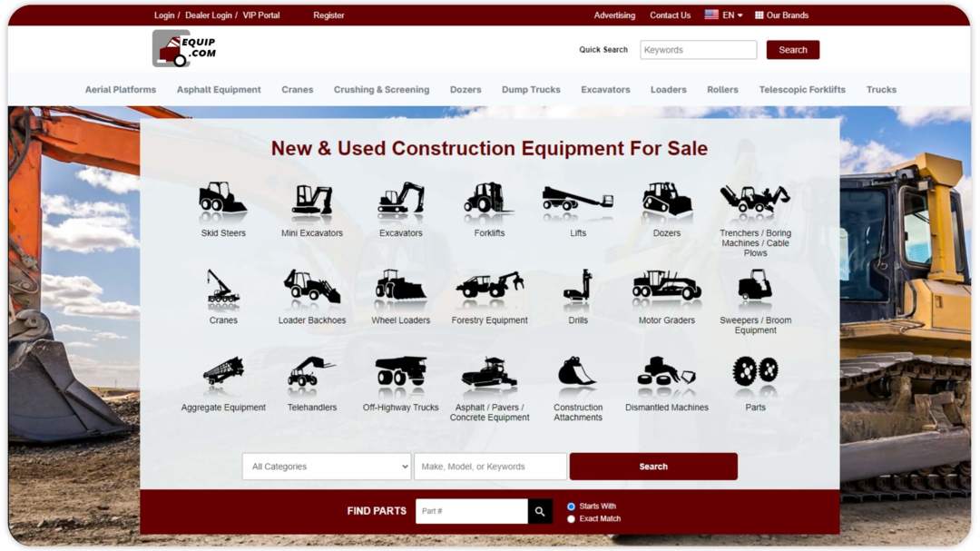Image resolution: width=980 pixels, height=551 pixels.
Task: Open the Dealer Login link
Action: click(x=209, y=15)
